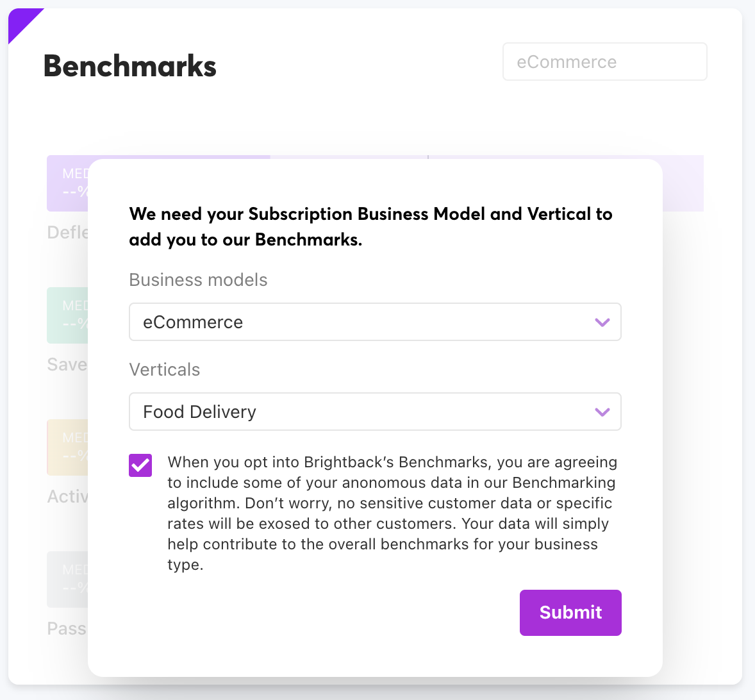
Task: Select the yellow Active median card
Action: coord(67,447)
